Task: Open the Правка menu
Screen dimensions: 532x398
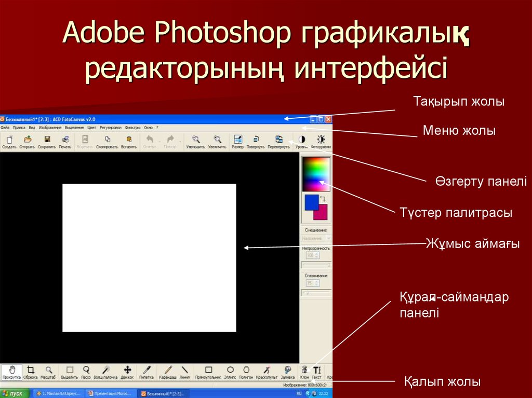Action: point(19,128)
